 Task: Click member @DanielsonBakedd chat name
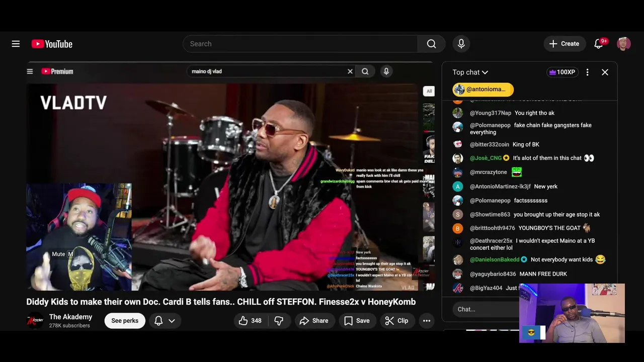click(x=495, y=260)
